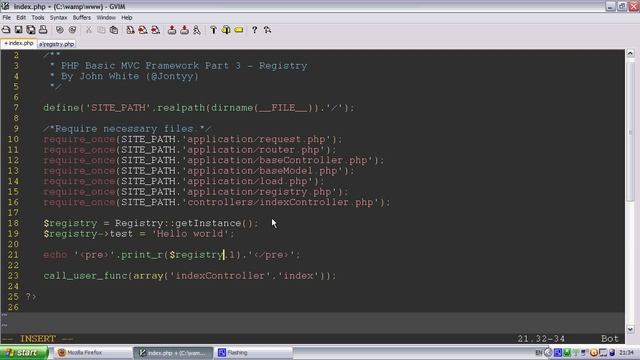Click the scrollbar up arrow
640x360 pixels.
click(630, 53)
